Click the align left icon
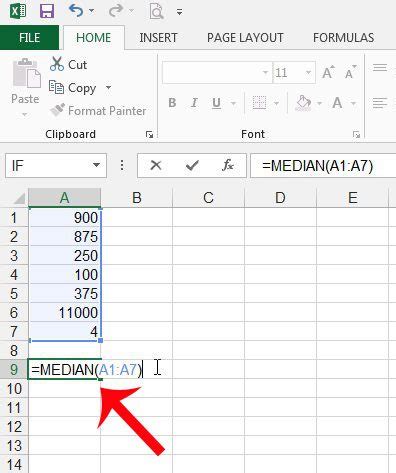Viewport: 396px width, 473px height. click(x=380, y=103)
